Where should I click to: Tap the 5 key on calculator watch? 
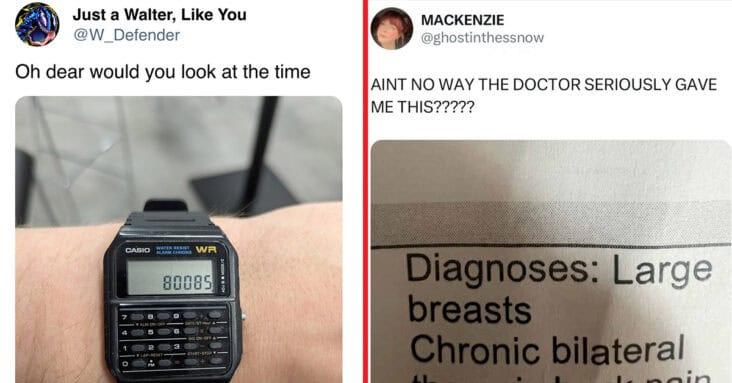(164, 332)
